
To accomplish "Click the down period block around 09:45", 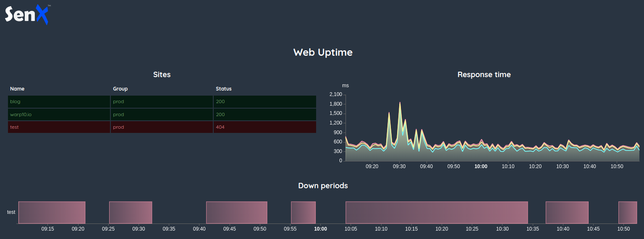I will [x=236, y=213].
